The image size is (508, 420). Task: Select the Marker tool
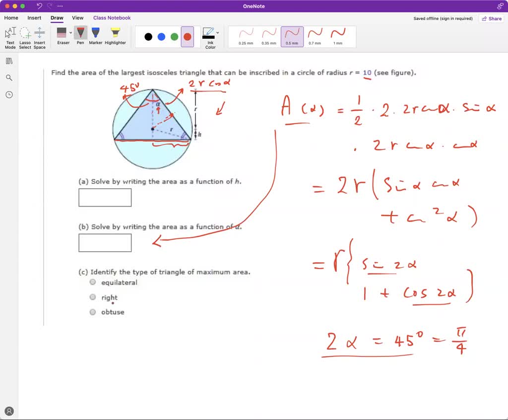pos(95,34)
